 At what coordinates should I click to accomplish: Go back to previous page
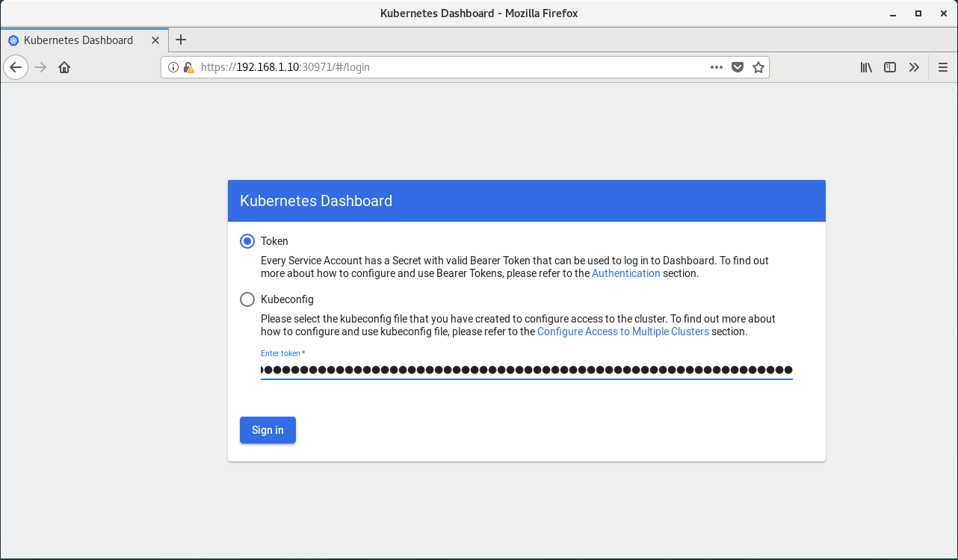(16, 67)
